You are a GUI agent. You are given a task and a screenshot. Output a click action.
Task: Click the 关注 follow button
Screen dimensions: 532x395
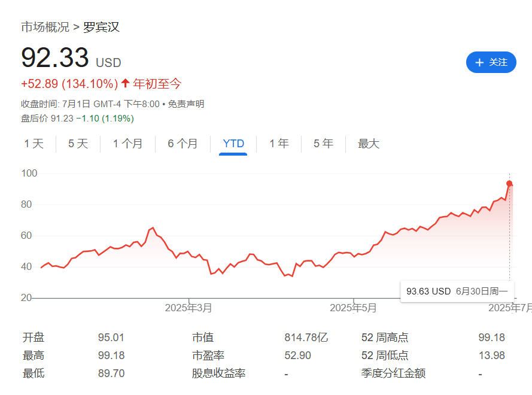(x=491, y=62)
